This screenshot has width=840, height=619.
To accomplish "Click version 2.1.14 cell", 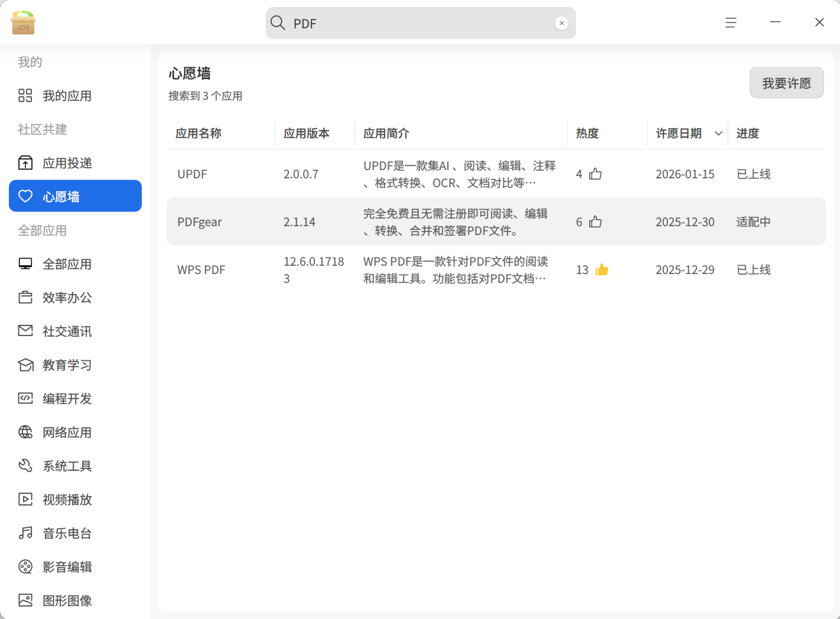I will point(299,222).
